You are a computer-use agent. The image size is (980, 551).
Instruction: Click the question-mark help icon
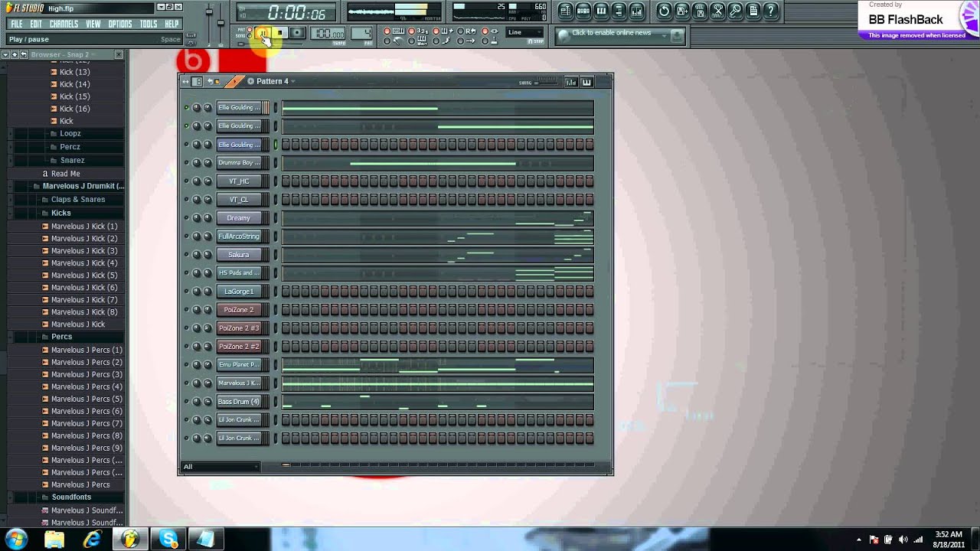pyautogui.click(x=771, y=11)
